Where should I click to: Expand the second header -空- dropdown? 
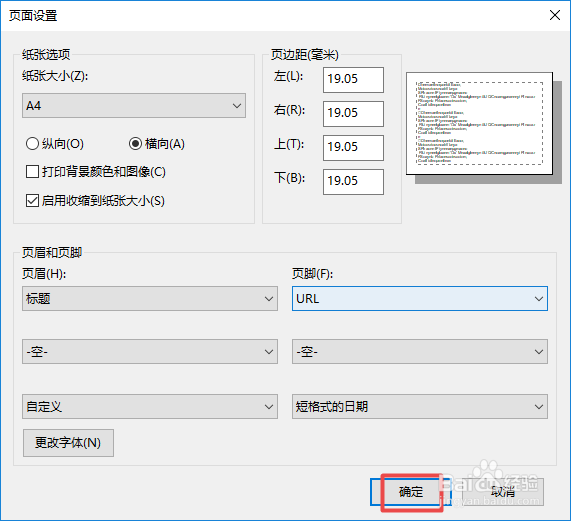coord(150,352)
